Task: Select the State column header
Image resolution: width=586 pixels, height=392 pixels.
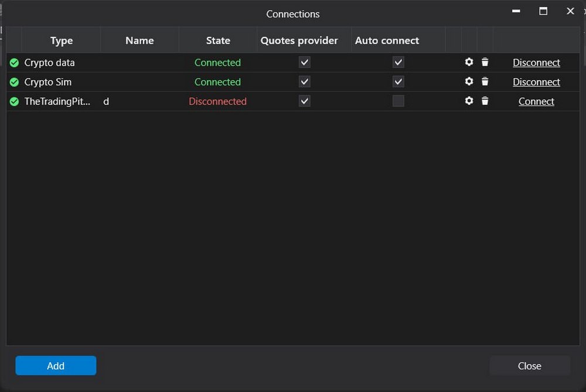Action: pyautogui.click(x=217, y=40)
